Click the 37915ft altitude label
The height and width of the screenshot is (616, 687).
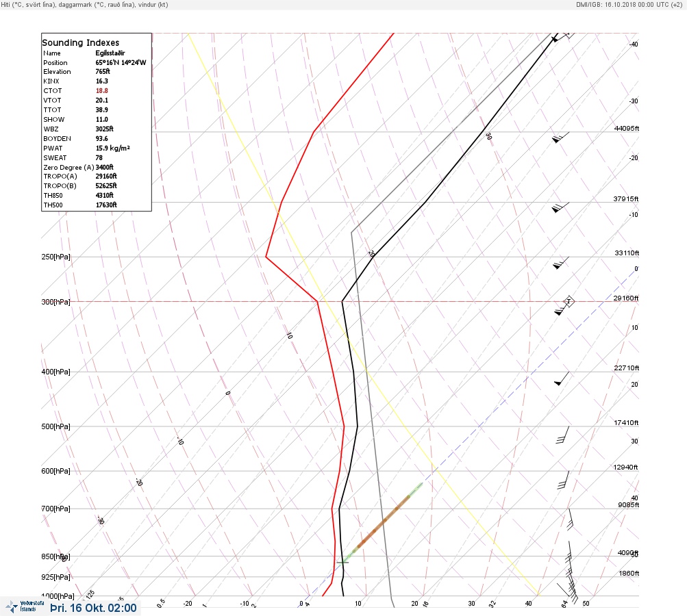626,198
